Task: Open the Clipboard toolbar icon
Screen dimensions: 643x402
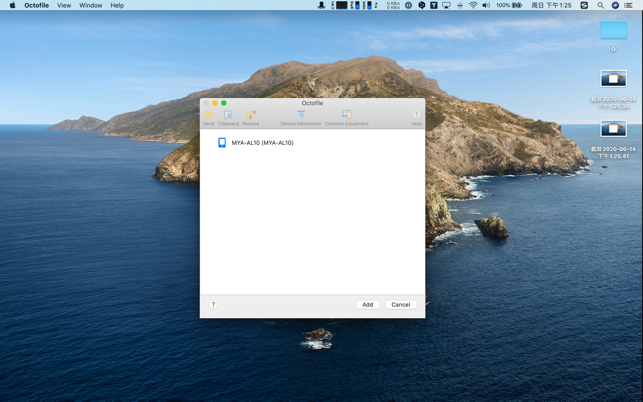Action: click(228, 114)
